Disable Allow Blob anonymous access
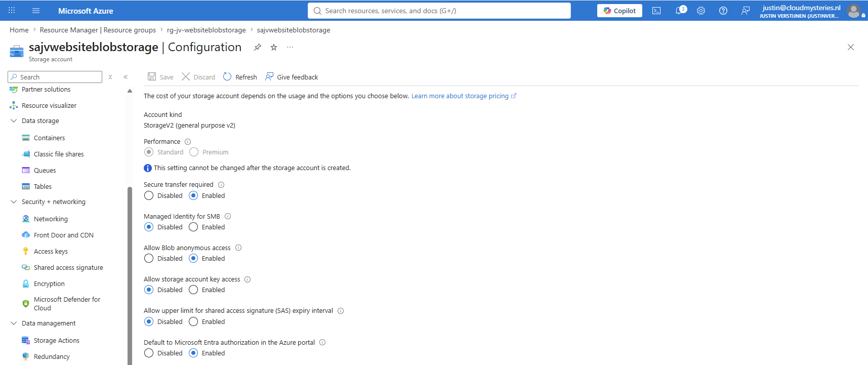 [149, 258]
